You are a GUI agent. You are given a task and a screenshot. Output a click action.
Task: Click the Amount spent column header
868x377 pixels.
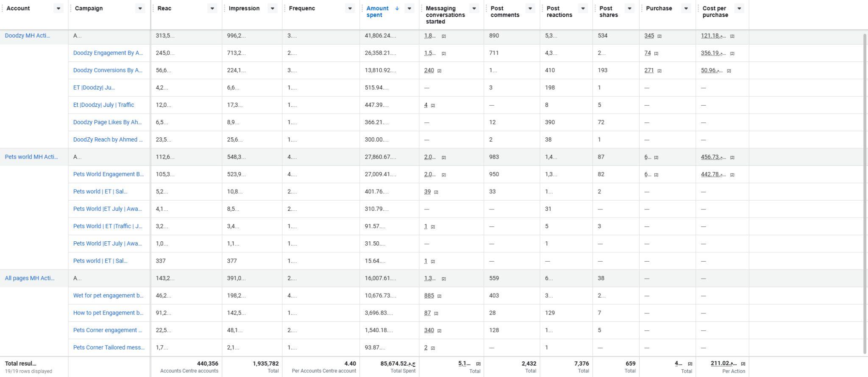[377, 11]
